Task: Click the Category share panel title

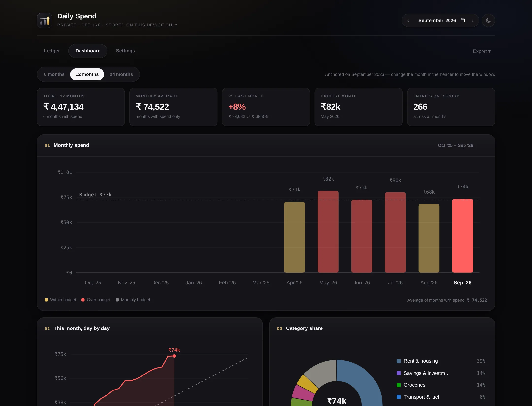Action: [x=304, y=328]
